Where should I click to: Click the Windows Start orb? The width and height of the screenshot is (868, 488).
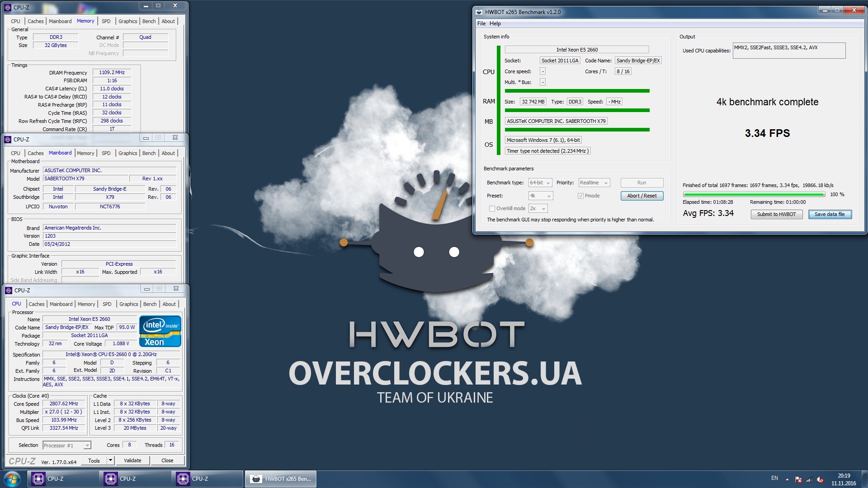pyautogui.click(x=12, y=479)
